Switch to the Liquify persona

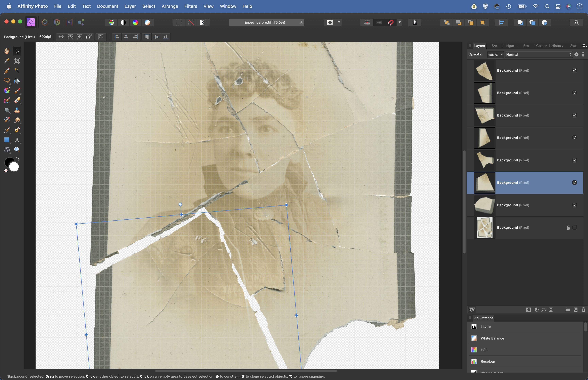pos(45,22)
